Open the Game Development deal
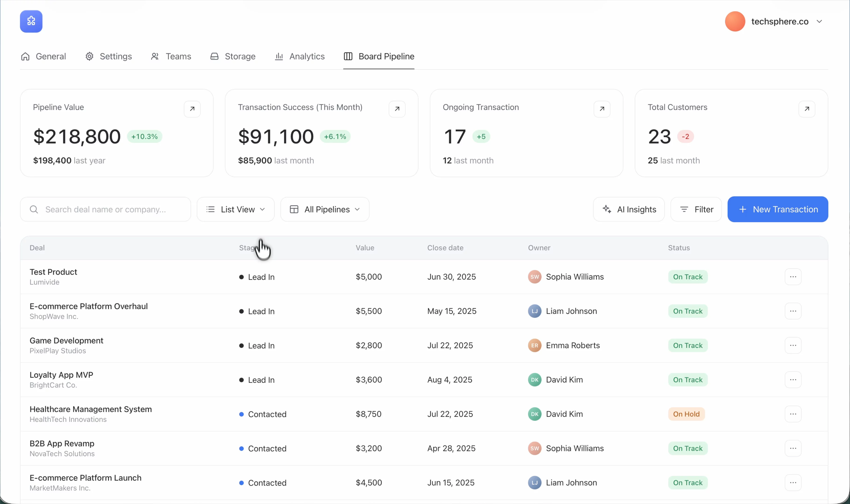This screenshot has height=504, width=850. (66, 341)
